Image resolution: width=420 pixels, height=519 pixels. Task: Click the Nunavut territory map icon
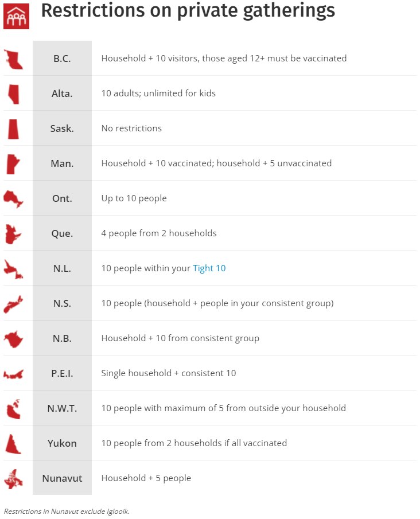click(x=13, y=479)
